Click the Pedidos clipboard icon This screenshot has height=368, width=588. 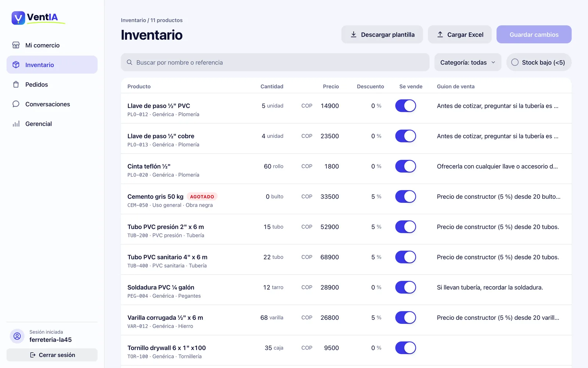(x=16, y=85)
